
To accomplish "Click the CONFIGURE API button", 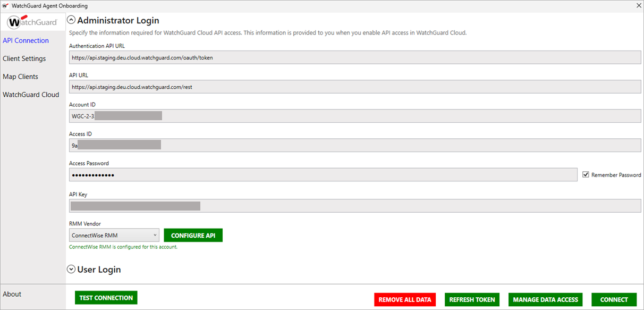I will coord(193,234).
